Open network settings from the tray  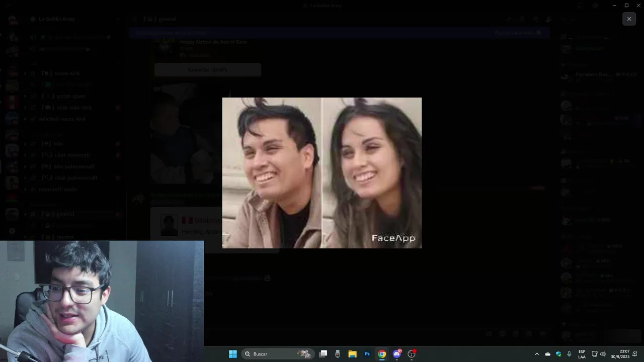point(594,354)
